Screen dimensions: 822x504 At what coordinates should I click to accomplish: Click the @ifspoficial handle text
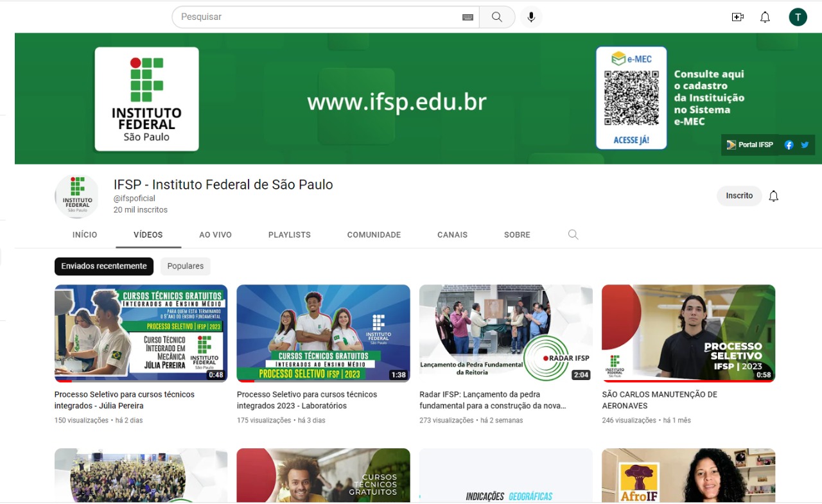pos(135,198)
